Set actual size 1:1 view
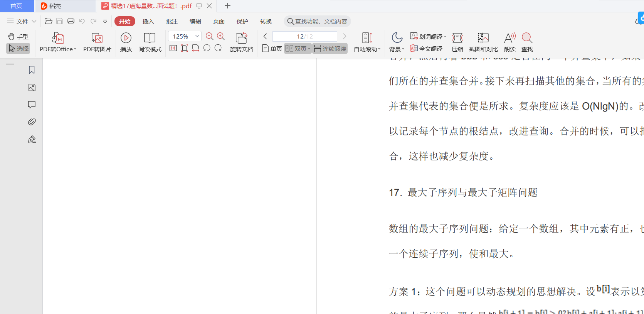 click(x=173, y=48)
